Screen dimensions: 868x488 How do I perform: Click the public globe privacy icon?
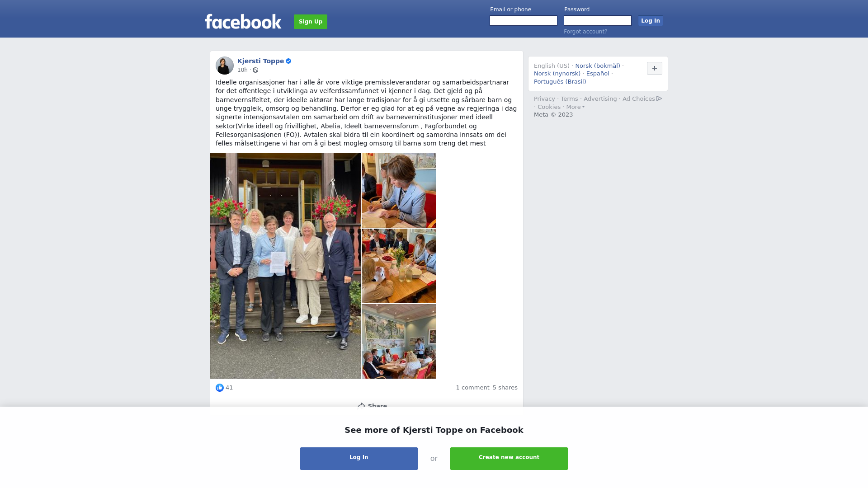point(255,70)
